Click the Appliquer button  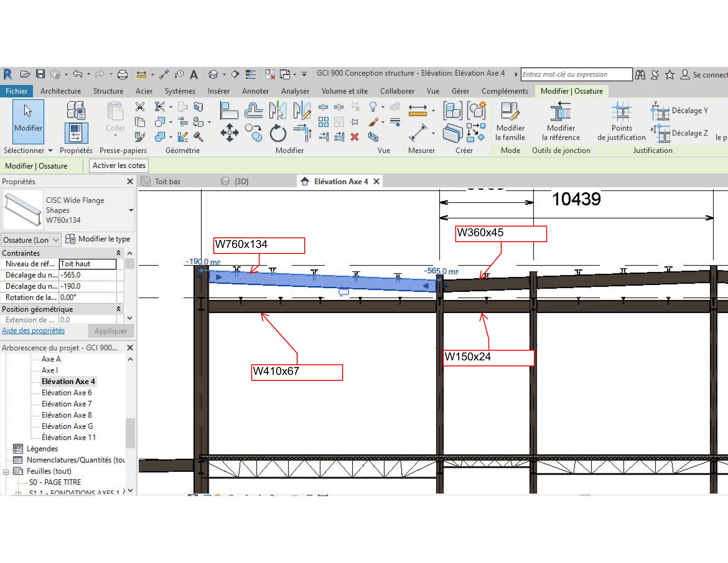[111, 331]
